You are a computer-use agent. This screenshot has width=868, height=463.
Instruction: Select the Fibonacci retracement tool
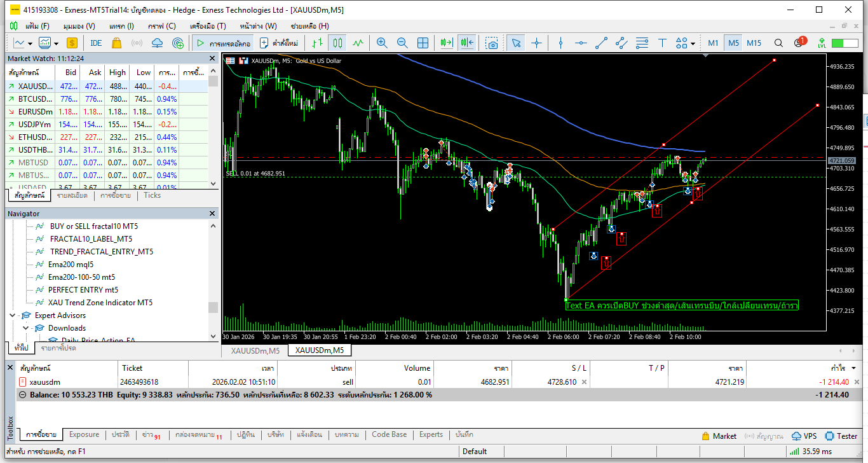click(x=642, y=43)
